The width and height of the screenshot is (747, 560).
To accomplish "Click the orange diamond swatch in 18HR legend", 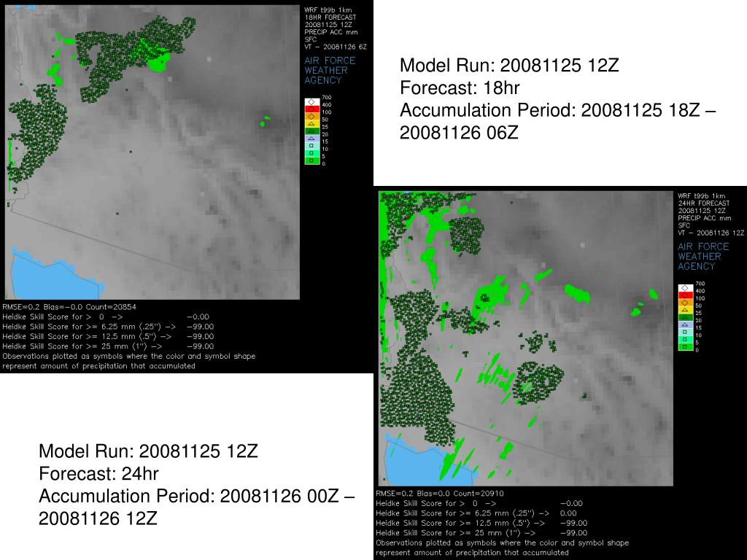I will (x=311, y=117).
